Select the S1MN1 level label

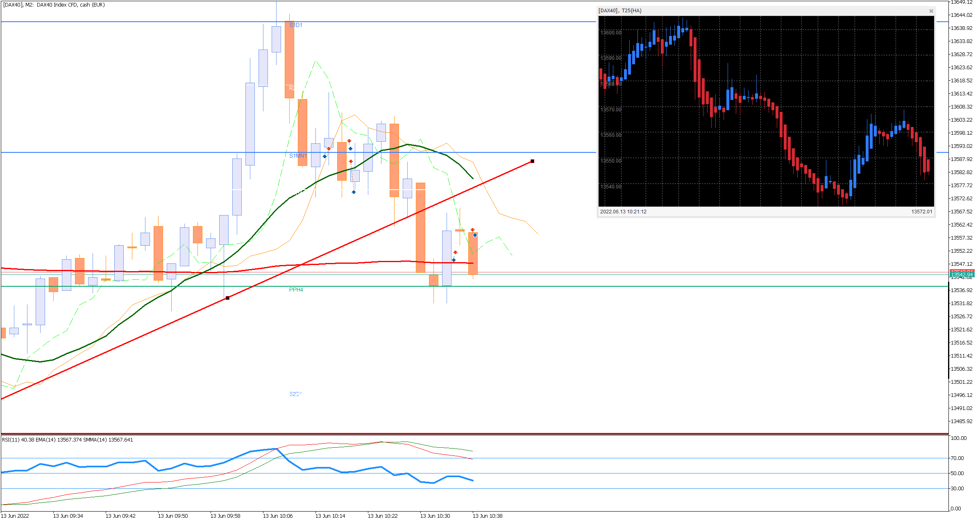coord(298,156)
